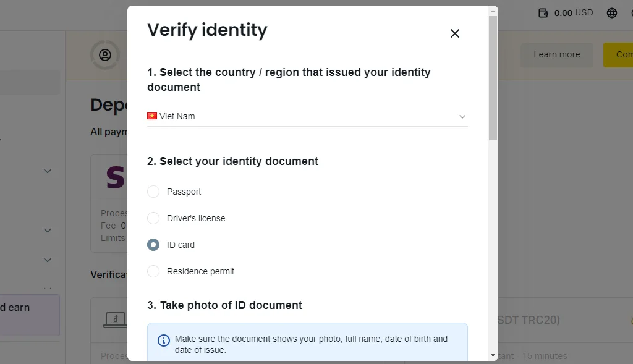This screenshot has height=364, width=633.
Task: Open the globe language selector
Action: click(612, 12)
